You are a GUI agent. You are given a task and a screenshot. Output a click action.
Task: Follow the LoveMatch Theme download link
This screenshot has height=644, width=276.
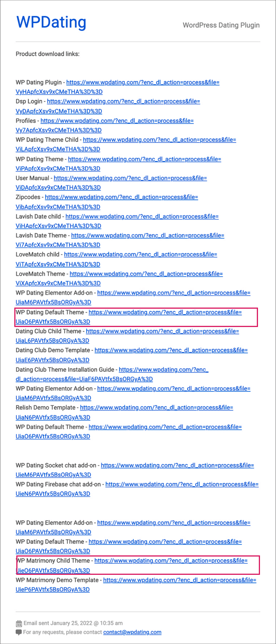click(x=146, y=274)
